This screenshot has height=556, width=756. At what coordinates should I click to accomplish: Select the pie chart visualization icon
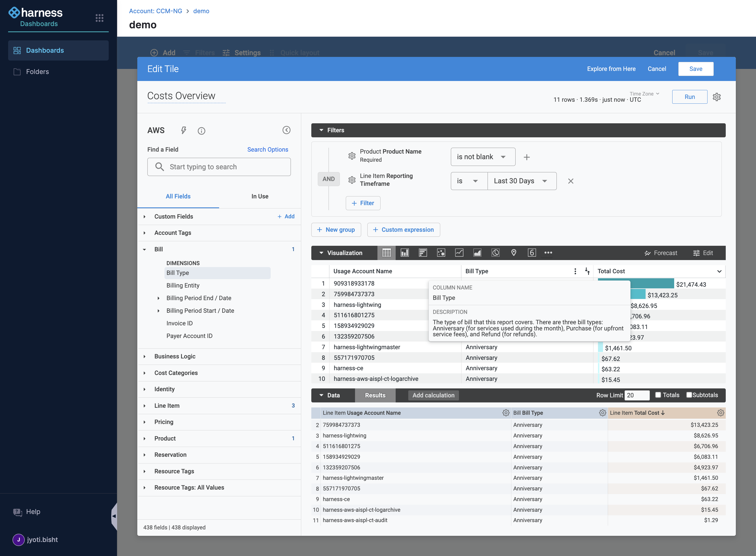496,253
